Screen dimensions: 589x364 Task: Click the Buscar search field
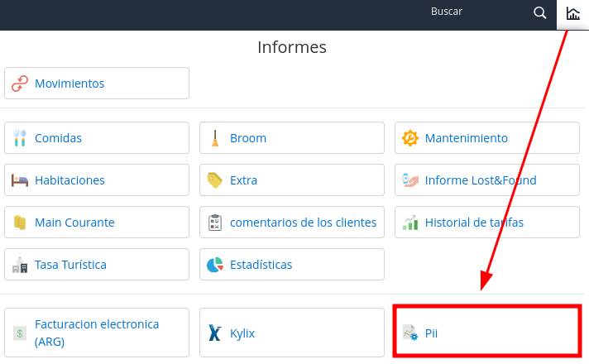click(446, 12)
